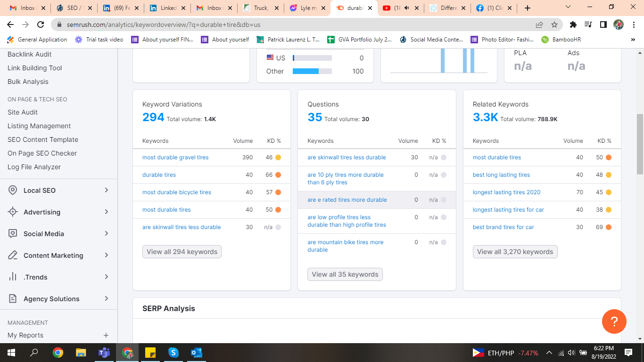Screen dimensions: 644x362
Task: Click the 294 keyword variations count
Action: click(x=153, y=117)
